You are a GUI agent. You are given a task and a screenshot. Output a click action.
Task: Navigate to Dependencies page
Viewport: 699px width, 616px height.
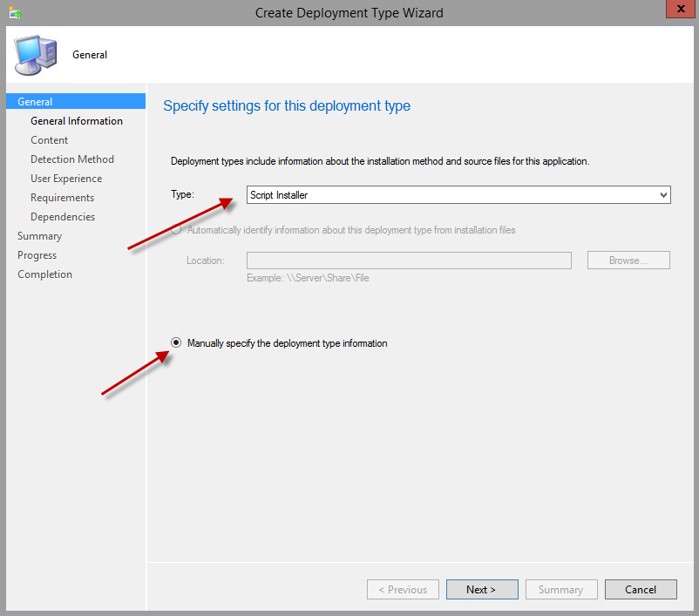(x=63, y=217)
